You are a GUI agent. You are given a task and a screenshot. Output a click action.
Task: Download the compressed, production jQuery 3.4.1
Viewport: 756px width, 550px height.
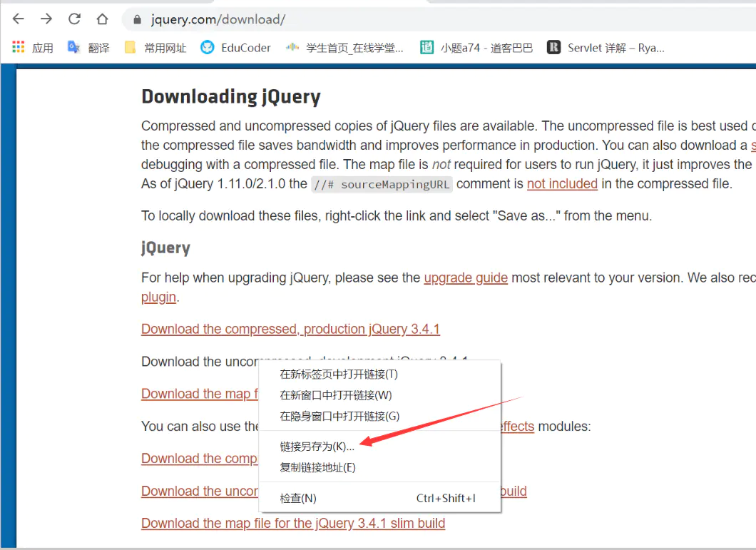click(291, 329)
